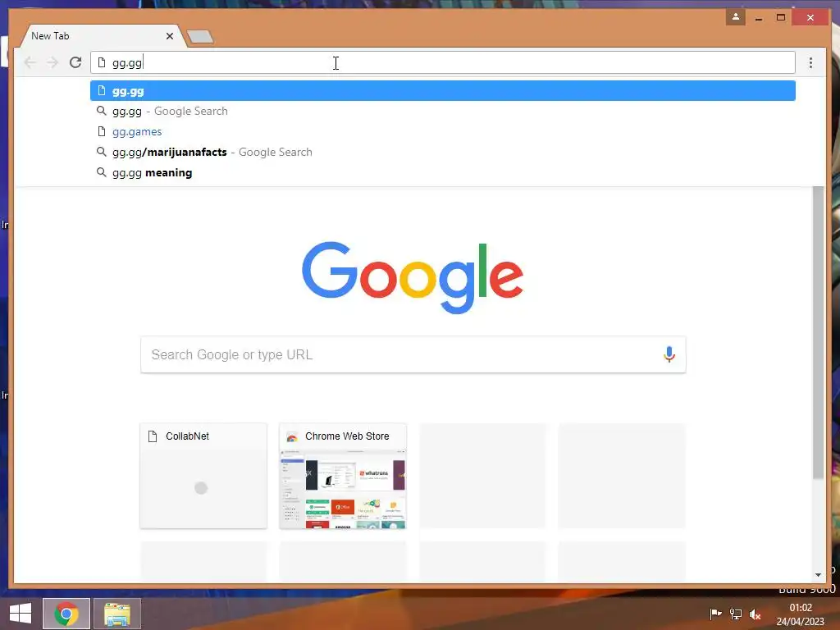Click the address bar containing gg.gg
Screen dimensions: 840x630
pos(442,62)
